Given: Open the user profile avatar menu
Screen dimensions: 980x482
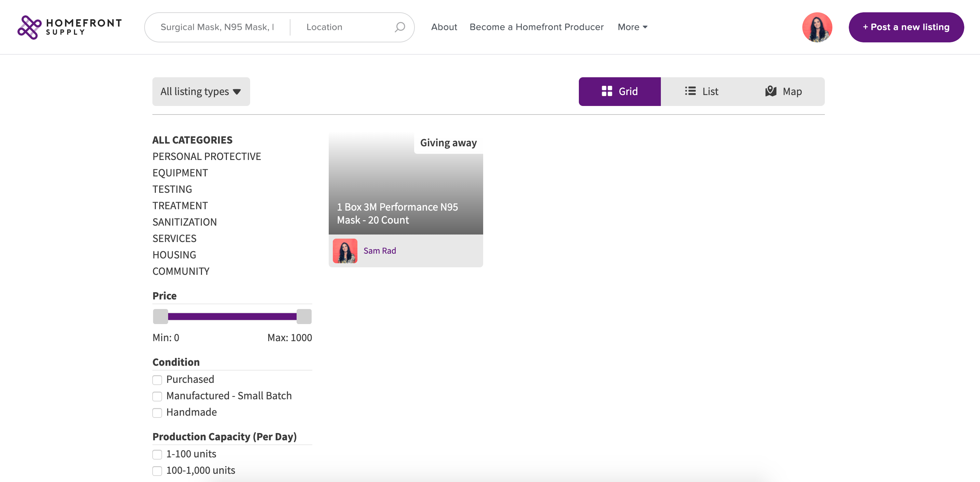Looking at the screenshot, I should coord(817,27).
